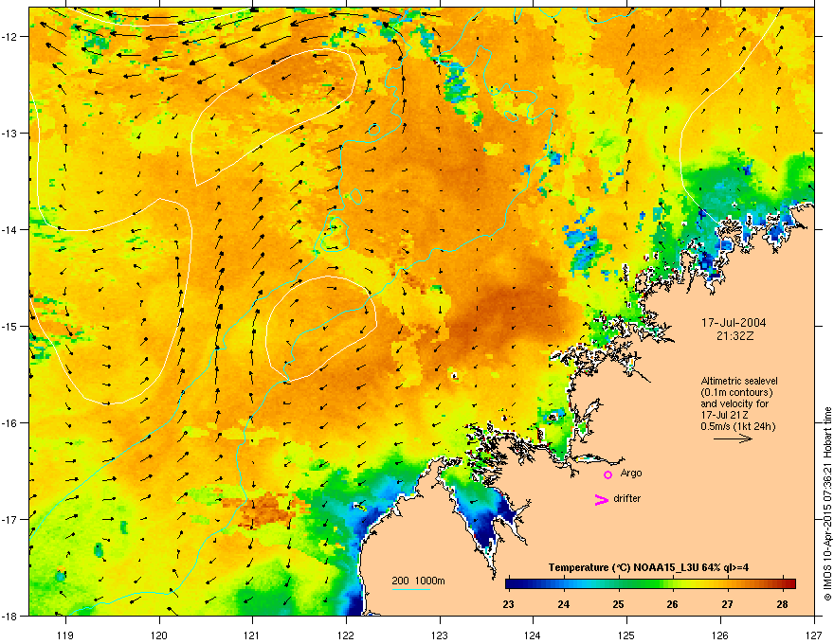Click the date text 17-Jul-2004
834x644 pixels.
click(x=734, y=323)
